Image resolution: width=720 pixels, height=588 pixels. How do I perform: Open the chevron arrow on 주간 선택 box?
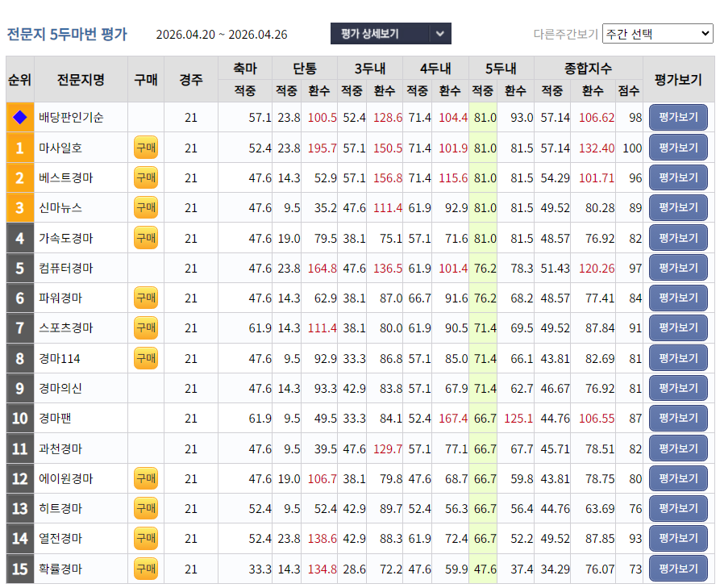click(707, 35)
